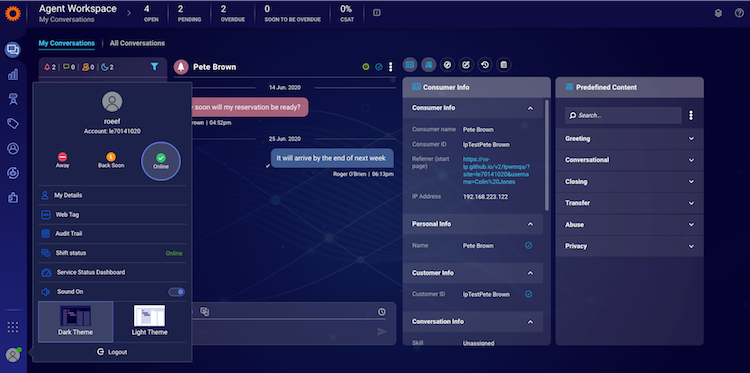The height and width of the screenshot is (373, 750).
Task: Click the predefined content search field
Action: click(x=623, y=115)
